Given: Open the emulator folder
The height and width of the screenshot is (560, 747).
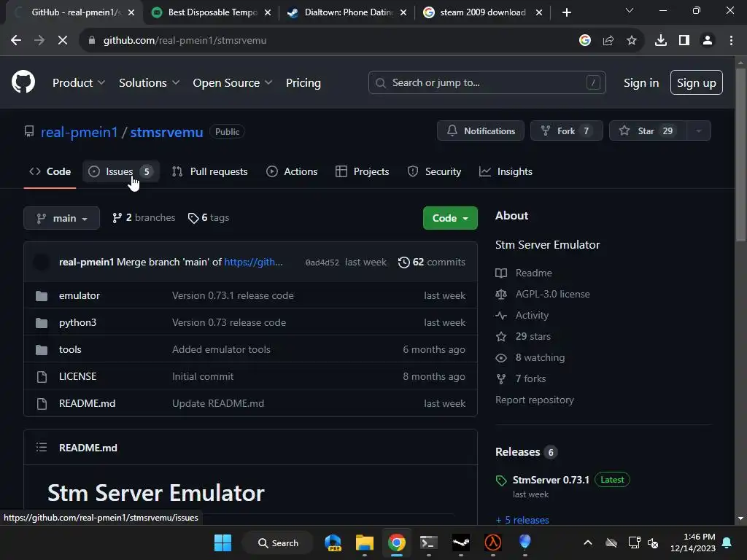Looking at the screenshot, I should (79, 296).
